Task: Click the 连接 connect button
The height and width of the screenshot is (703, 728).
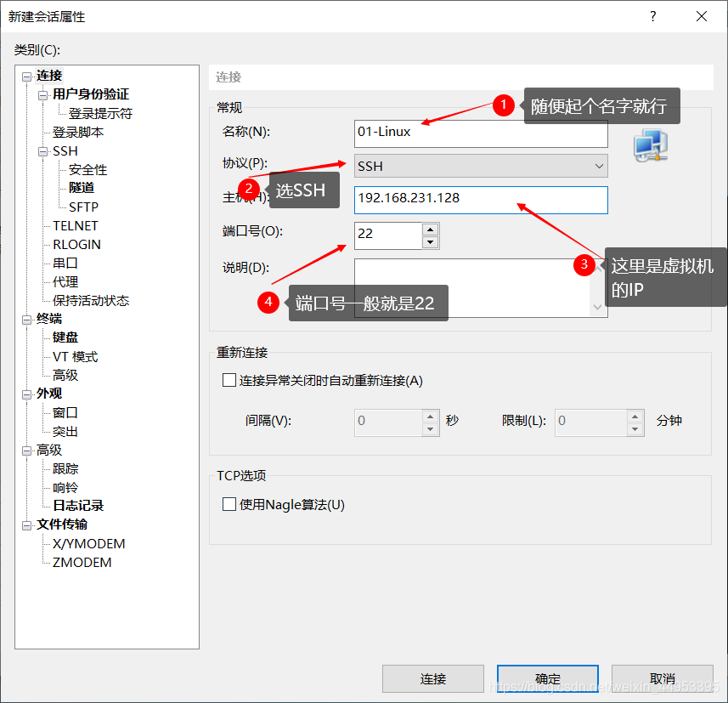Action: click(x=433, y=679)
